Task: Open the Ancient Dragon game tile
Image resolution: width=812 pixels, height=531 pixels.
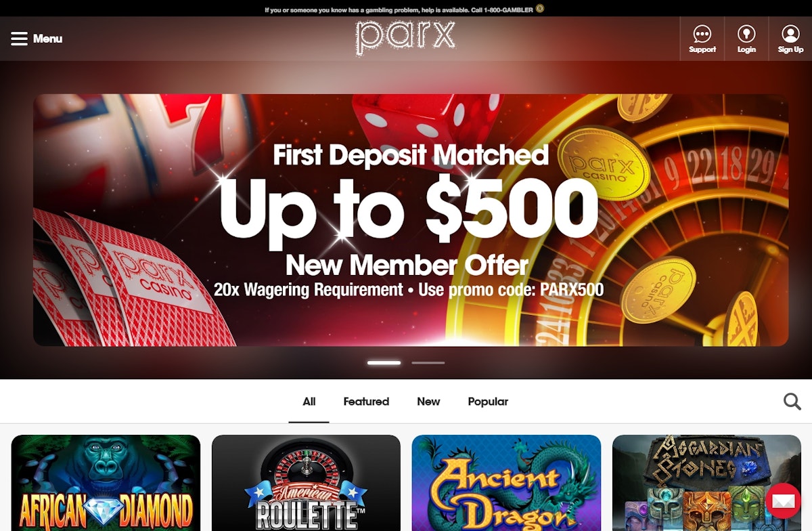Action: [x=507, y=483]
